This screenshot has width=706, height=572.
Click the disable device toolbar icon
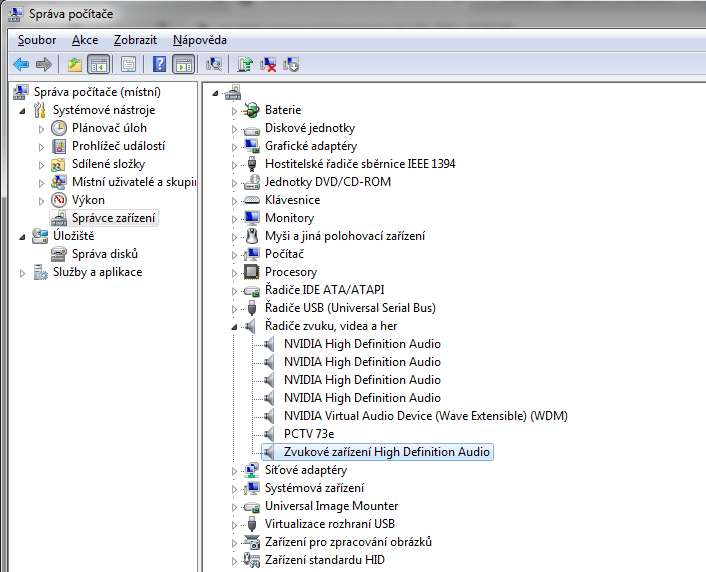(x=291, y=64)
